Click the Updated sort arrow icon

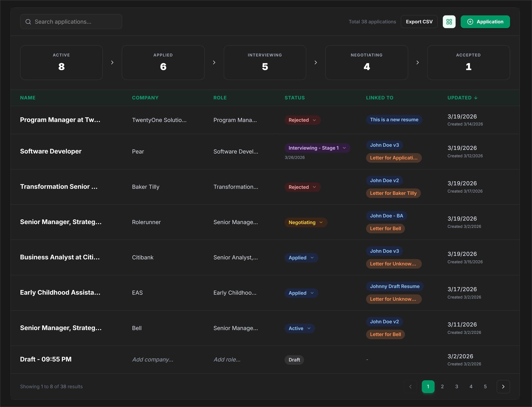[475, 98]
